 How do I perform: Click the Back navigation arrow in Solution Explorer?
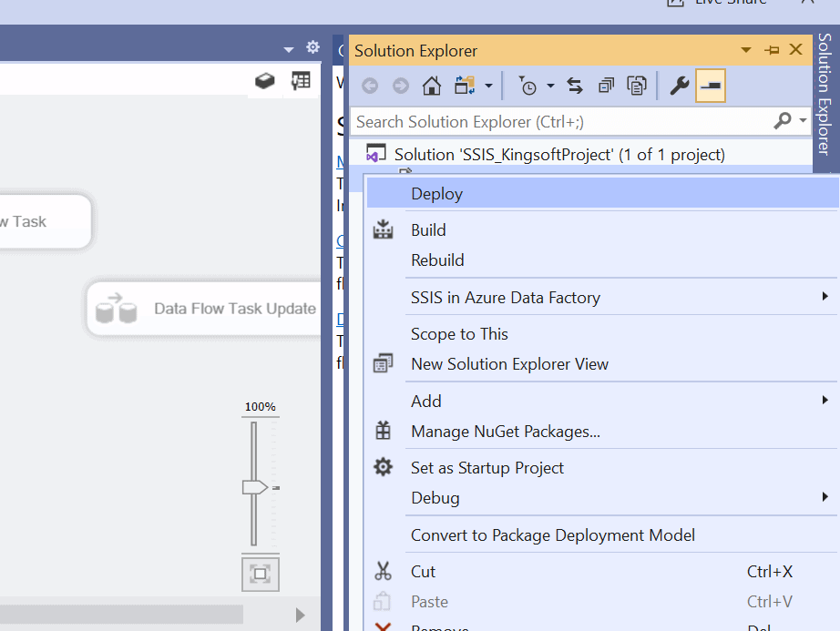(x=370, y=86)
